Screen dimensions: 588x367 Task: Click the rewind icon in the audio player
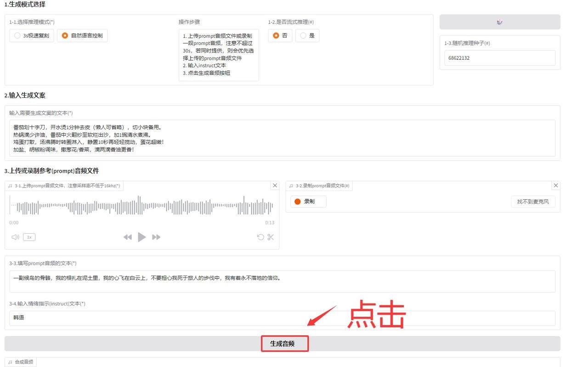[128, 237]
